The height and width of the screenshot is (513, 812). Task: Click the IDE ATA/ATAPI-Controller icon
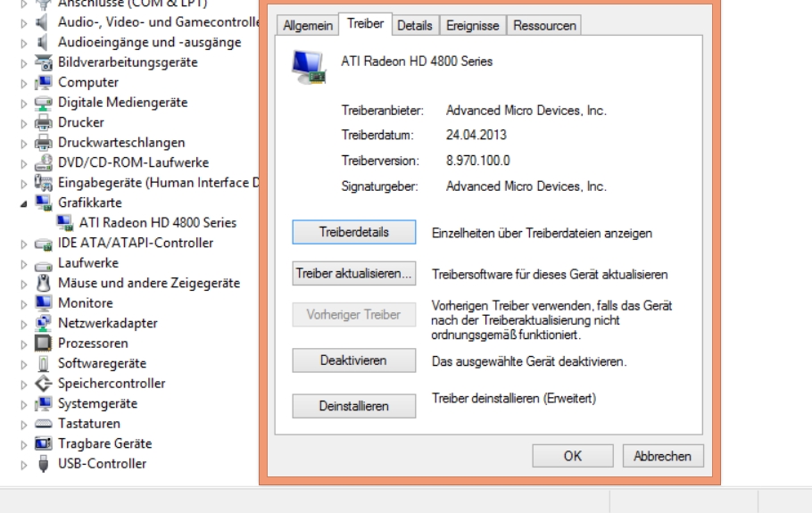43,244
